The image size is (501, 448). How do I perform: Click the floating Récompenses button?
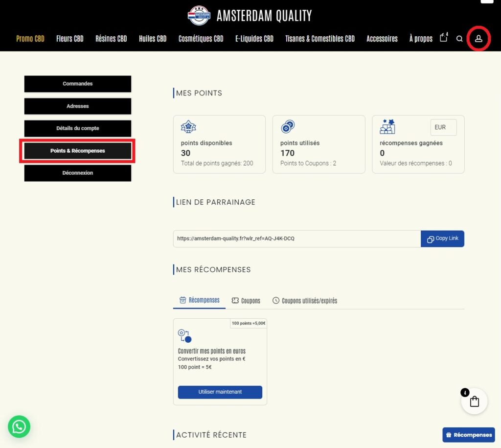[x=469, y=435]
